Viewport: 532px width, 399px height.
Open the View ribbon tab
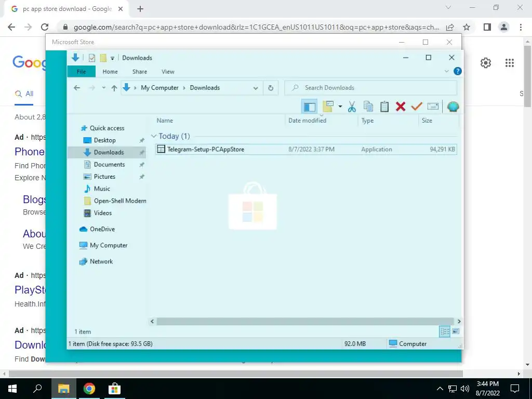pos(168,72)
